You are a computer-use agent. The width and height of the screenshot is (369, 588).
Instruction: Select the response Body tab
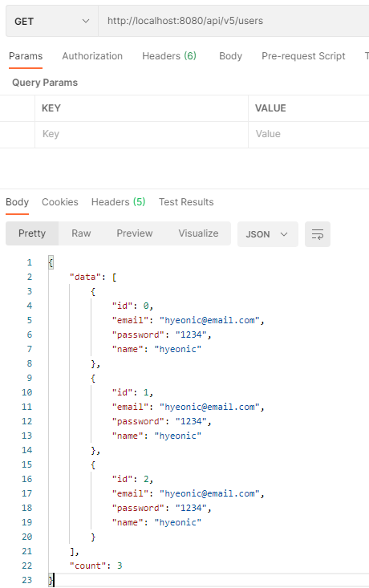18,202
